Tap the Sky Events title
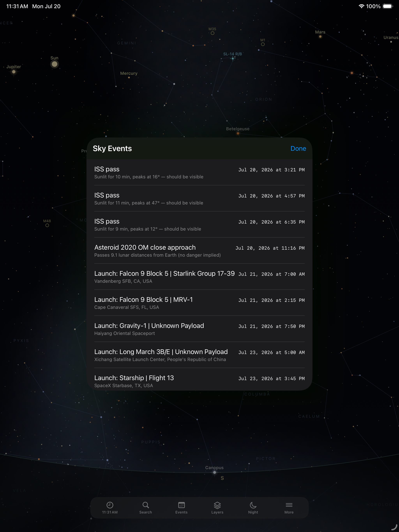This screenshot has width=399, height=532. 112,148
